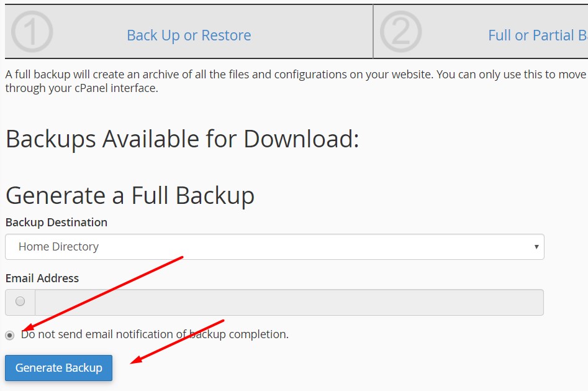Enable the Do not send email notification option

(x=10, y=334)
